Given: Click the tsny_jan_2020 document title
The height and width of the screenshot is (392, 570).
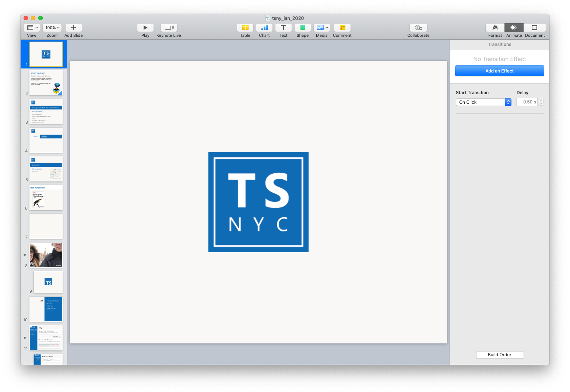Looking at the screenshot, I should coord(288,18).
